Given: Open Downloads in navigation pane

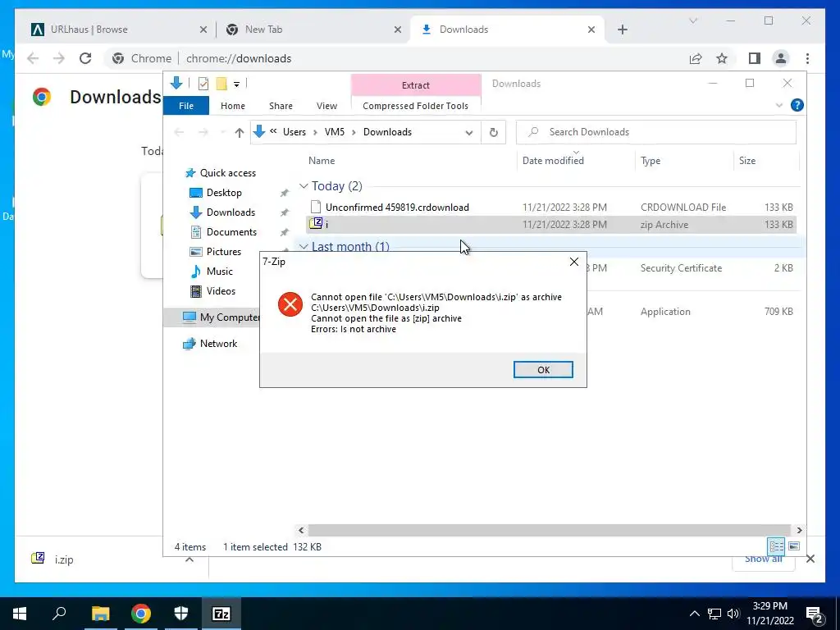Looking at the screenshot, I should coord(231,212).
